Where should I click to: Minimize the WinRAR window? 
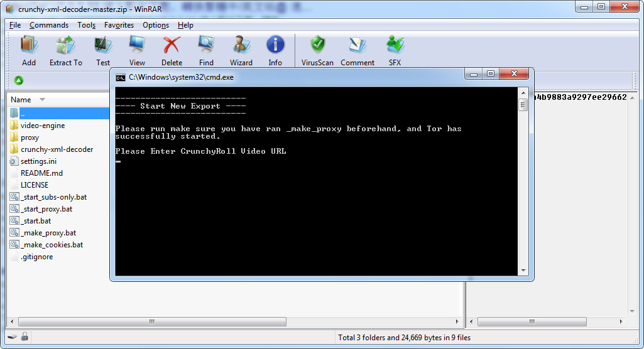click(x=584, y=6)
